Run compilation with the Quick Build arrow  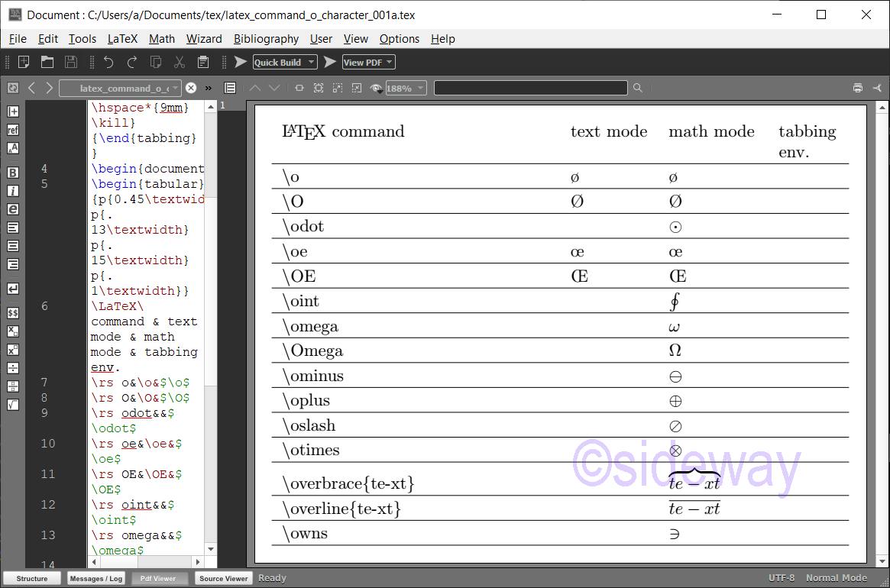241,62
